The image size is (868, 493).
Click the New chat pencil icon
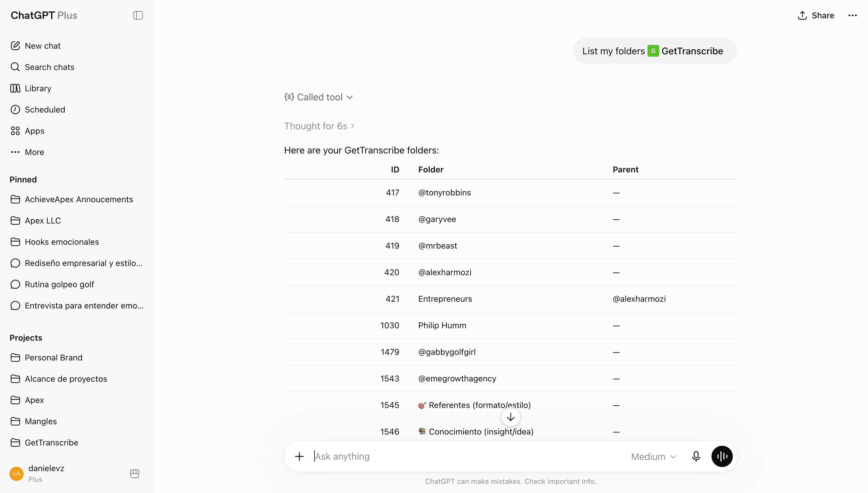point(15,46)
